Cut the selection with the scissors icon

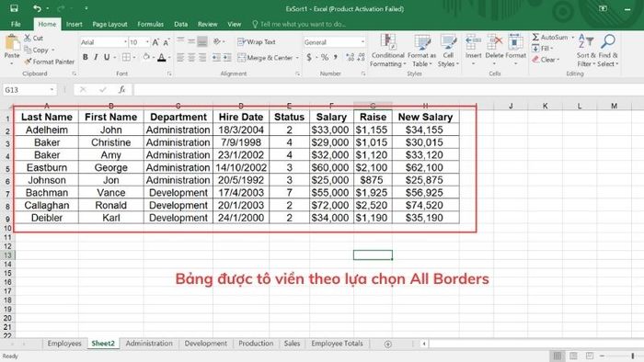pos(28,38)
